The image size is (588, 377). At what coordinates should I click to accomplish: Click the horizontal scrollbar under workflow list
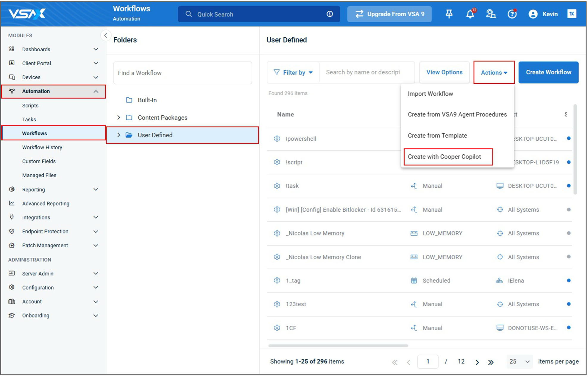[x=338, y=346]
